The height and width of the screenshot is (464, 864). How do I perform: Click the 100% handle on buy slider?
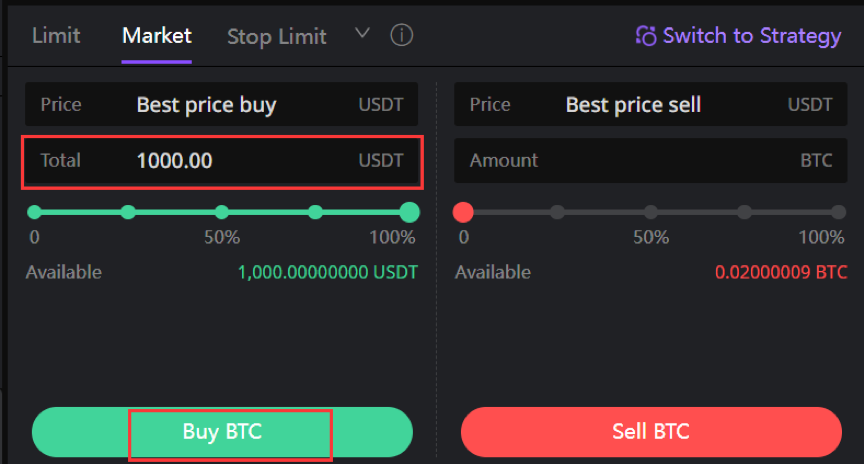409,212
